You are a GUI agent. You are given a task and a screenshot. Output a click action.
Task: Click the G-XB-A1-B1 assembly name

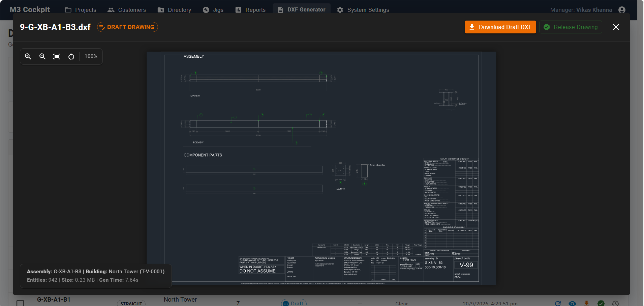tap(54, 300)
